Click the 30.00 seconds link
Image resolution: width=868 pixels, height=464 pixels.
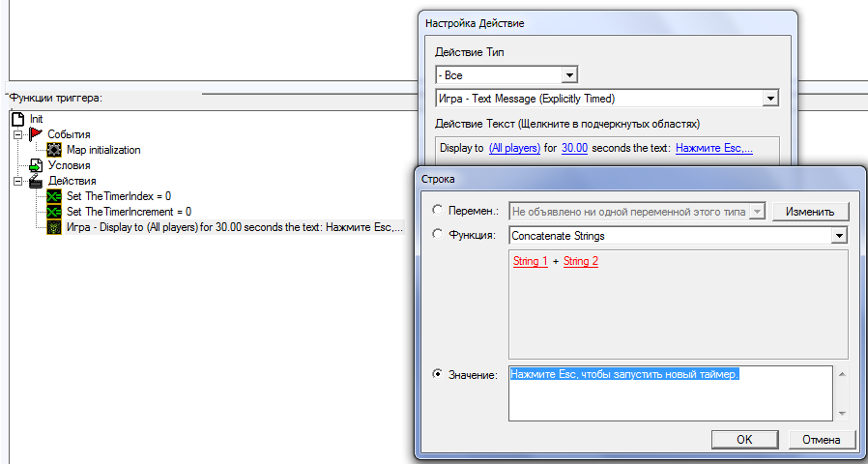[574, 148]
